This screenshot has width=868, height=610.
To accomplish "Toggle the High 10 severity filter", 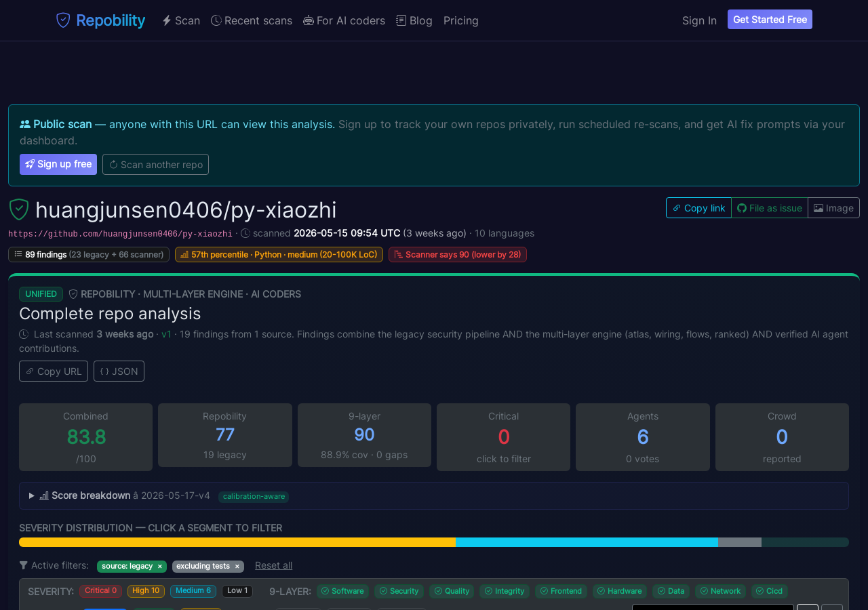I will click(146, 591).
